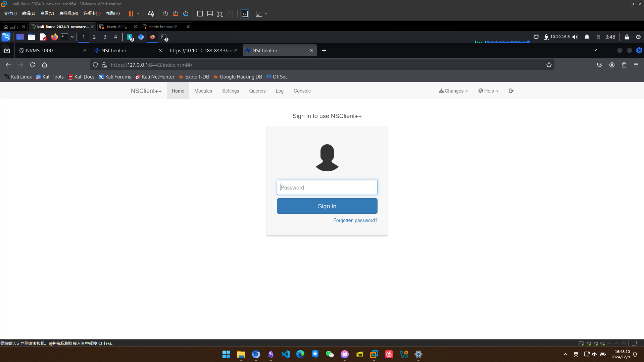Bookmark this page with the star icon
The width and height of the screenshot is (644, 362).
pos(549,65)
